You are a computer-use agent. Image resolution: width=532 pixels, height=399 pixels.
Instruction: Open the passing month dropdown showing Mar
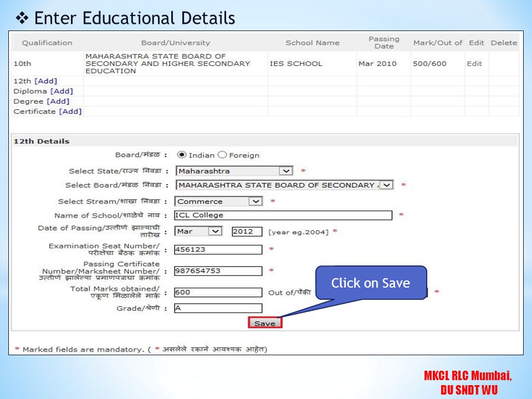point(198,231)
